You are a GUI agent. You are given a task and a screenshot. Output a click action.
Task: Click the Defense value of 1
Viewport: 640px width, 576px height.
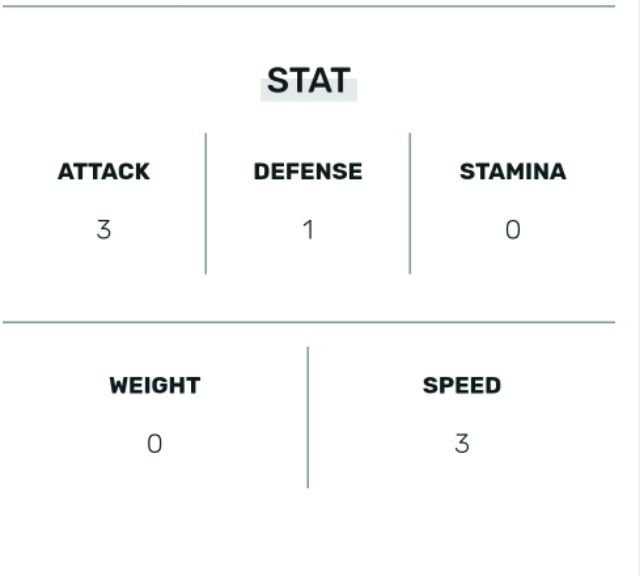click(x=308, y=230)
